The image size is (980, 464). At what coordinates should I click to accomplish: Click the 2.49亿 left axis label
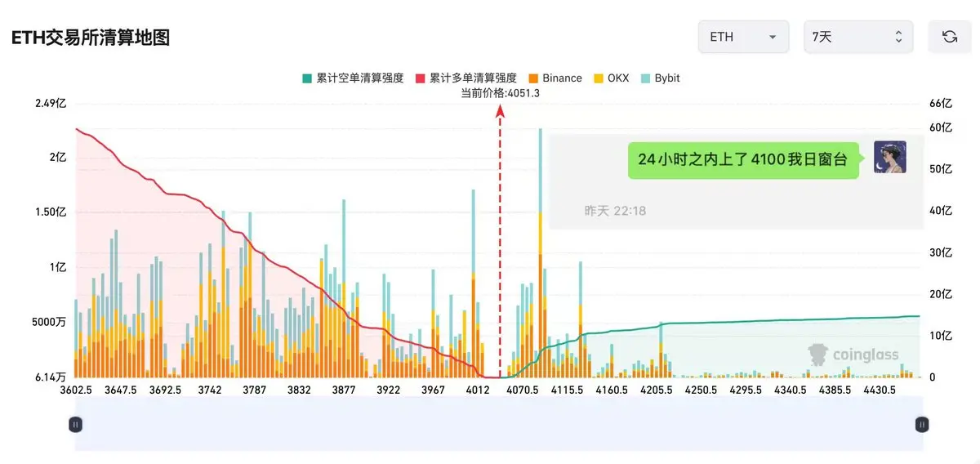click(x=50, y=104)
